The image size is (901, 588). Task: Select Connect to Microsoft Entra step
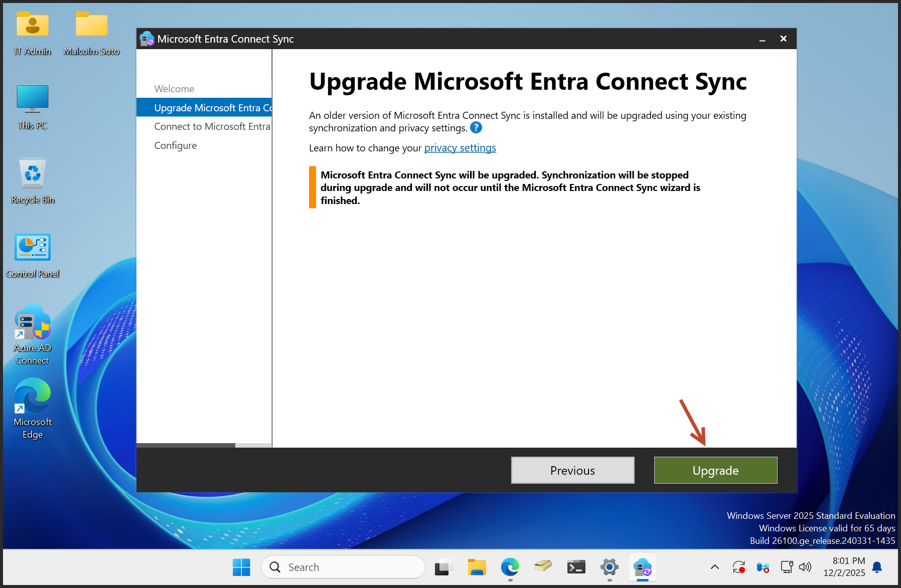(212, 126)
